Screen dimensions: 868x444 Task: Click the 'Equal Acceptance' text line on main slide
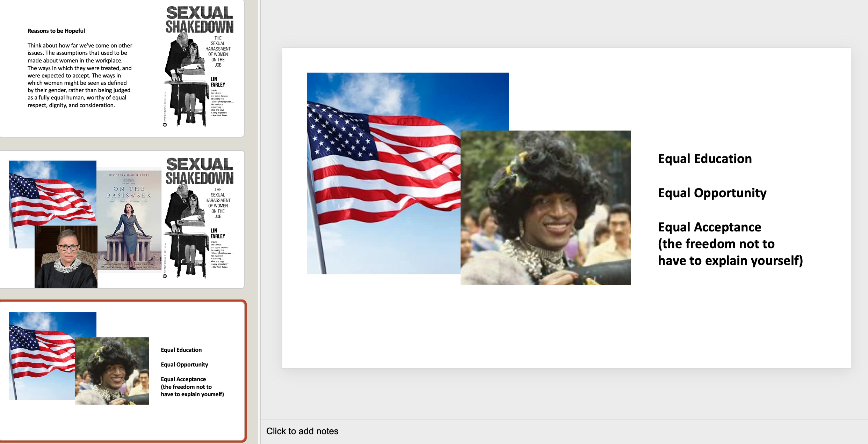point(709,227)
